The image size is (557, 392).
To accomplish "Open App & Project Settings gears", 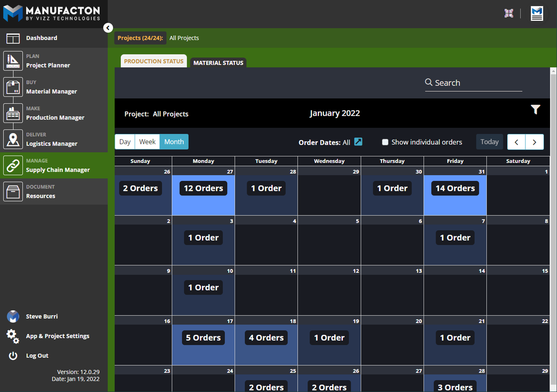I will coord(13,336).
